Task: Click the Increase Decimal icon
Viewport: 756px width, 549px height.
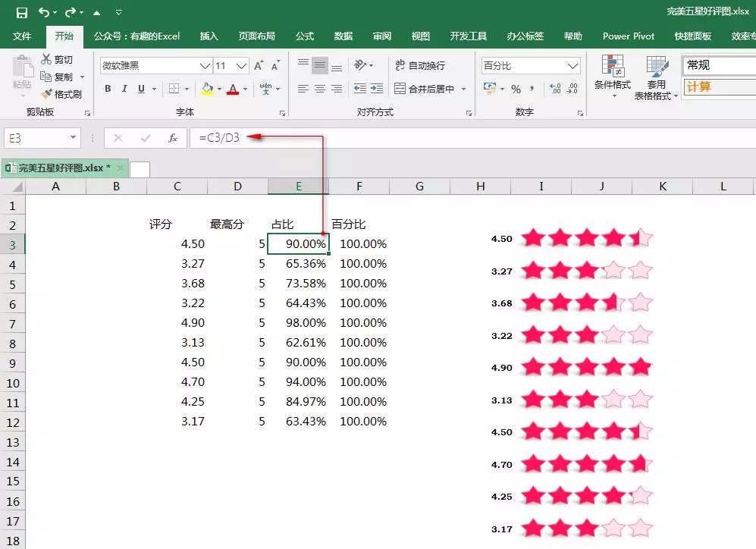Action: coord(554,89)
